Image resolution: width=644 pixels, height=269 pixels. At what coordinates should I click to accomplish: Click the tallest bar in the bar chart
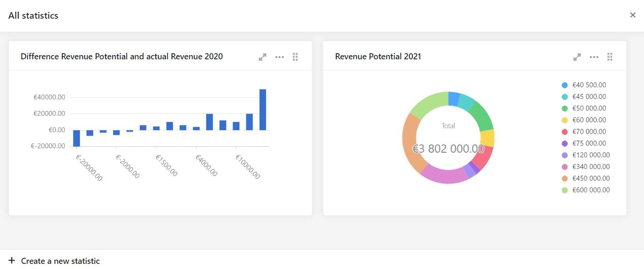tap(263, 109)
